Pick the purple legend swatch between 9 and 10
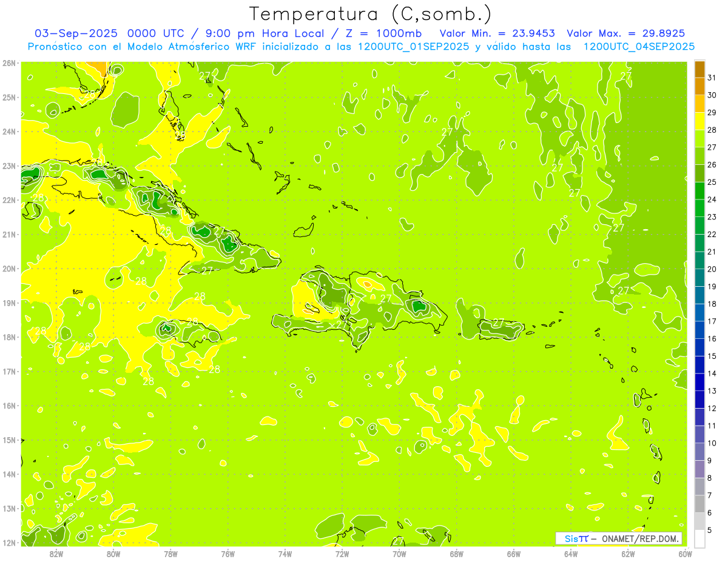This screenshot has height=562, width=728. pyautogui.click(x=699, y=452)
